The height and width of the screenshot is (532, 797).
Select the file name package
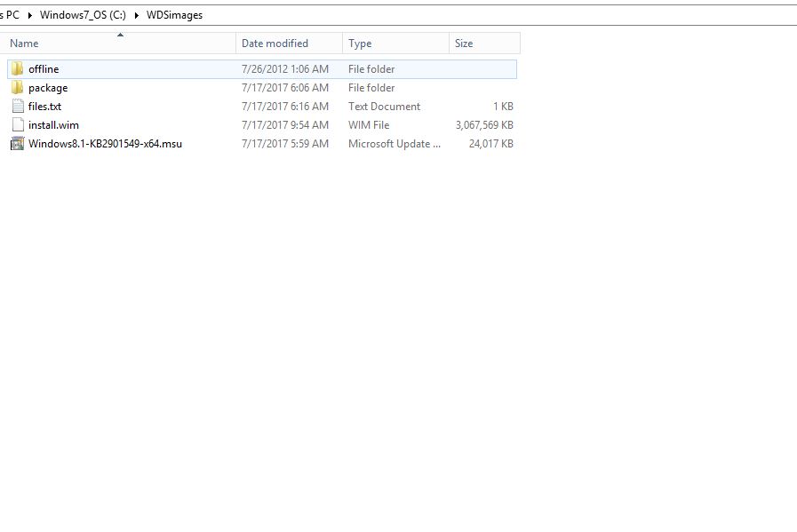click(48, 88)
